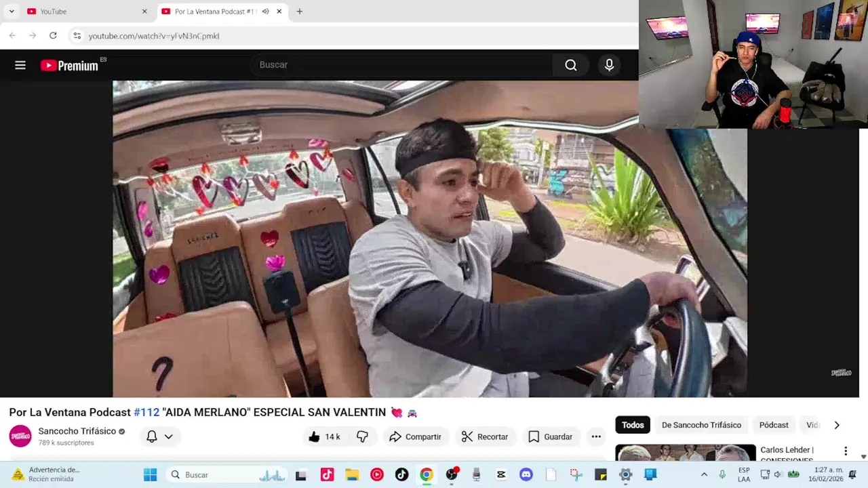Screen dimensions: 868x488
Task: Open the microphone app in taskbar
Action: click(x=477, y=475)
